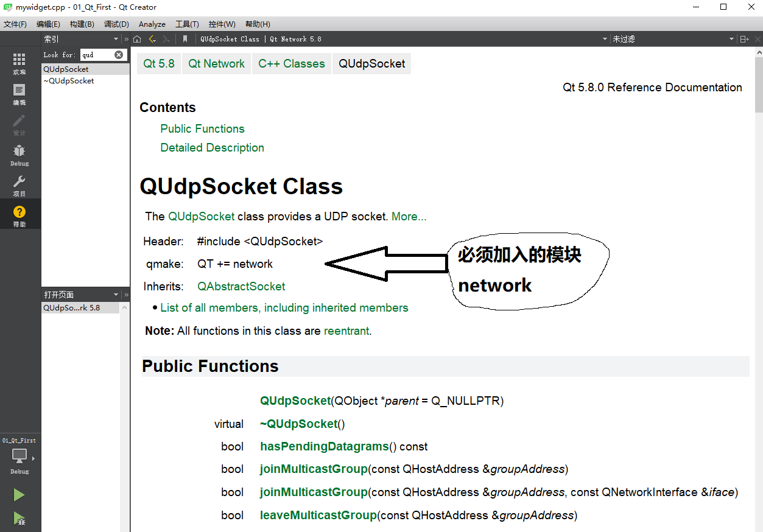Image resolution: width=763 pixels, height=532 pixels.
Task: Expand the sidebar overflow chevrons beside 索引
Action: click(126, 39)
